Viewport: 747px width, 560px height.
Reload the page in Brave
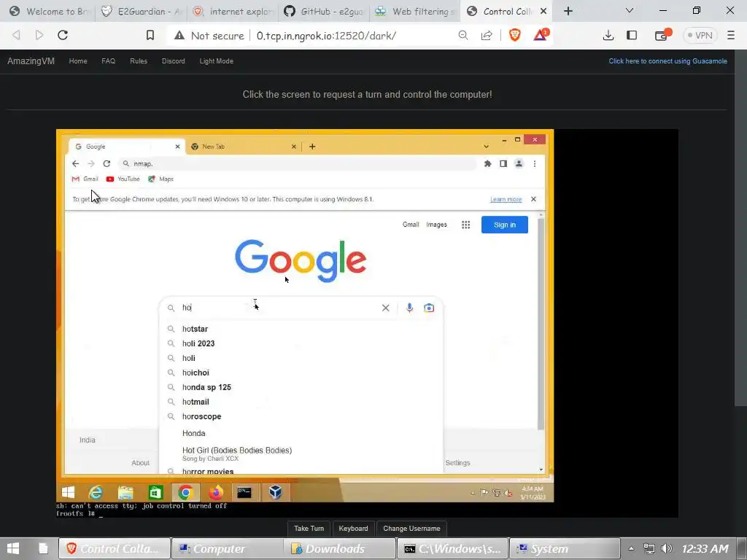(x=63, y=35)
